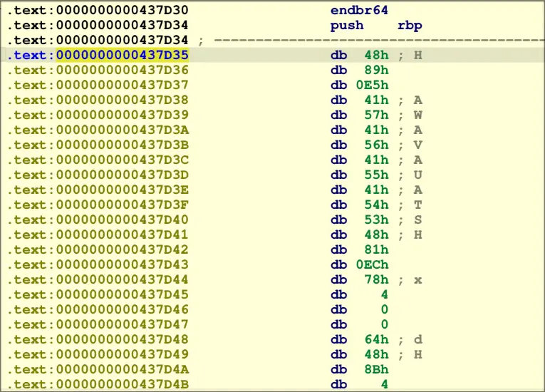Image resolution: width=545 pixels, height=392 pixels.
Task: Select the 0E5h byte value
Action: click(372, 85)
